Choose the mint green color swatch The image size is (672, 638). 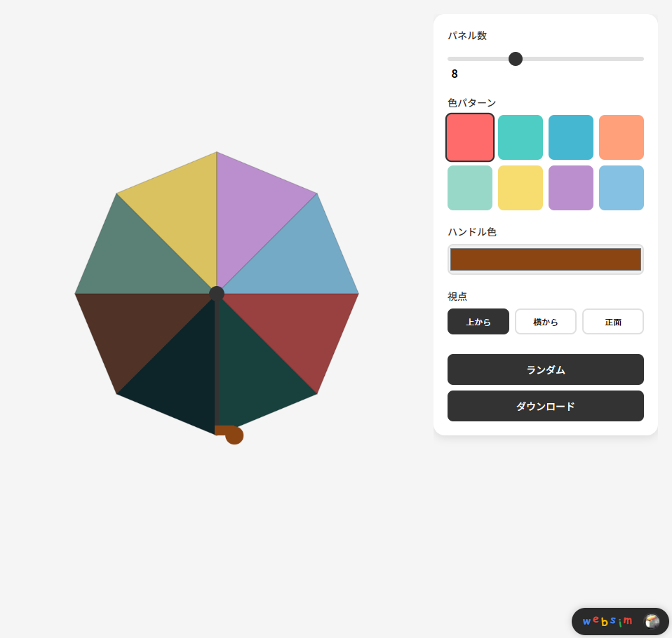point(470,188)
